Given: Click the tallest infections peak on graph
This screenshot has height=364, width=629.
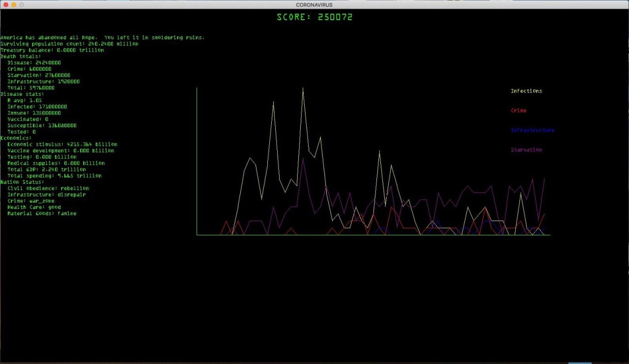Looking at the screenshot, I should tap(303, 89).
